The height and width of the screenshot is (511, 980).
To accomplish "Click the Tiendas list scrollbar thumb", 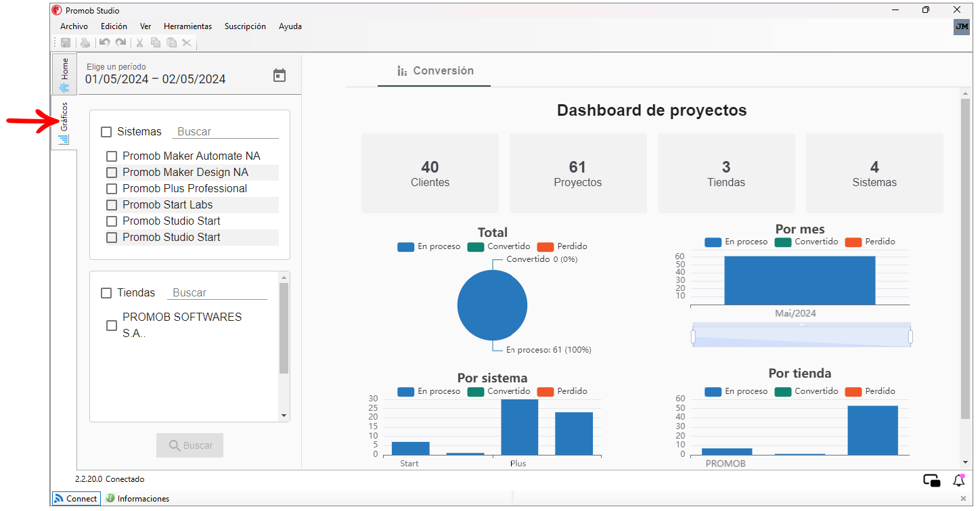I will point(284,328).
